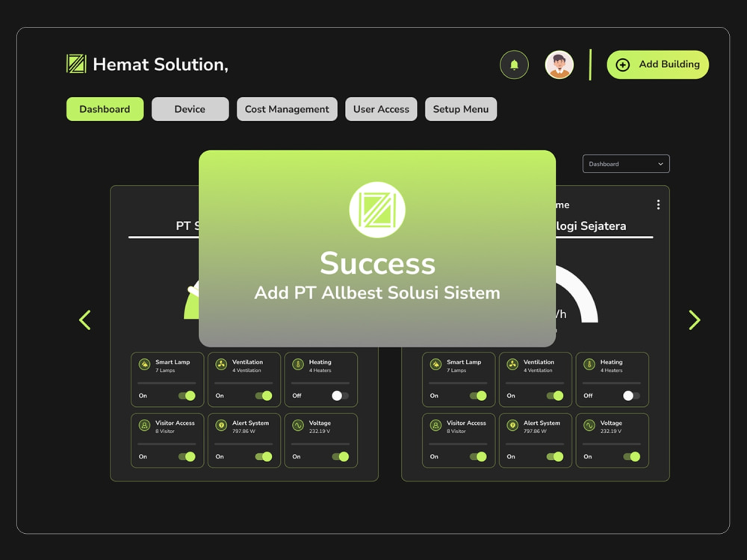Click Alert System icon in the left card

pyautogui.click(x=221, y=426)
